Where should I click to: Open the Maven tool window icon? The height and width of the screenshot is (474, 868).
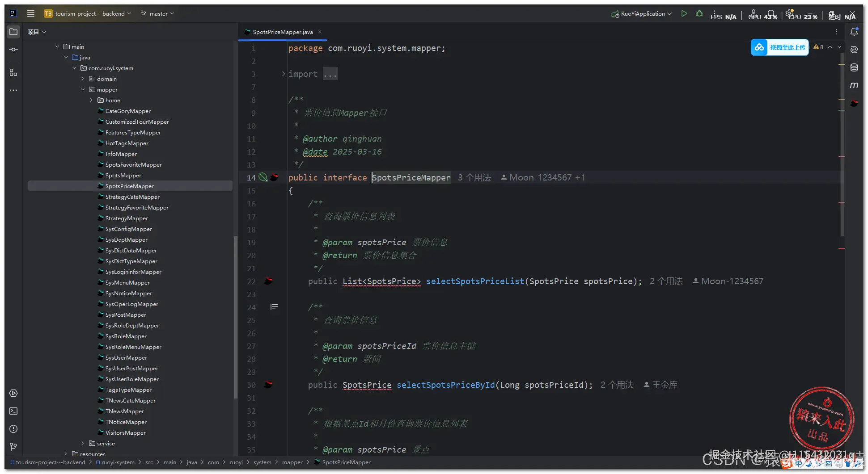click(x=854, y=85)
